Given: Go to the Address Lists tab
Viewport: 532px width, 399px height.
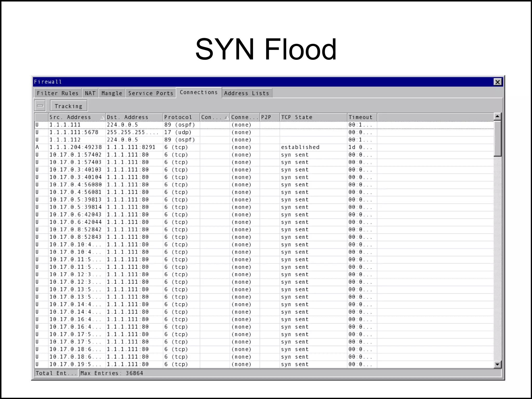Looking at the screenshot, I should click(x=247, y=93).
